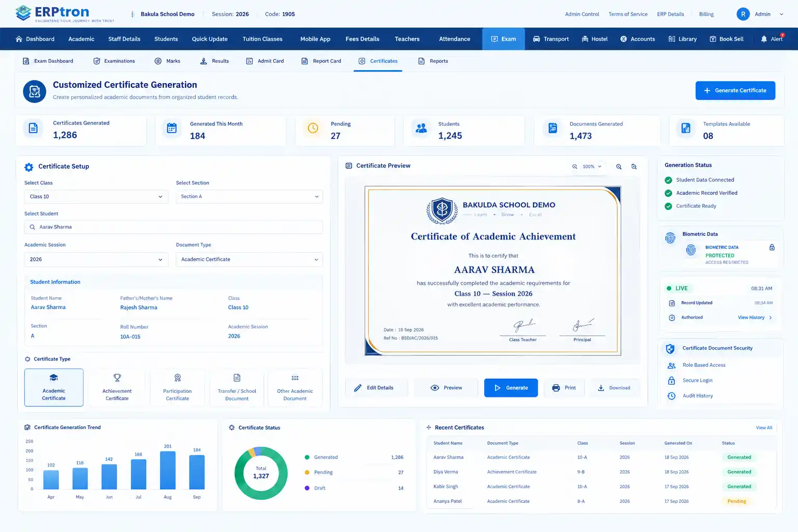The height and width of the screenshot is (532, 798).
Task: Click the Templates Available card icon
Action: [686, 128]
